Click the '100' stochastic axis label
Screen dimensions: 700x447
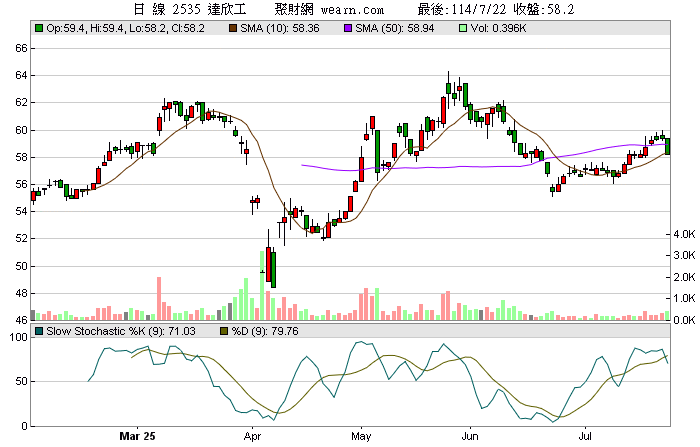click(19, 337)
